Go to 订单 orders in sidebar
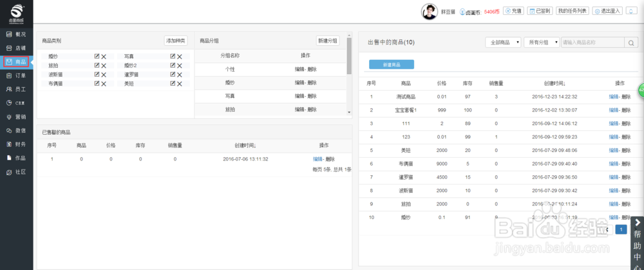The height and width of the screenshot is (270, 644). click(x=17, y=75)
